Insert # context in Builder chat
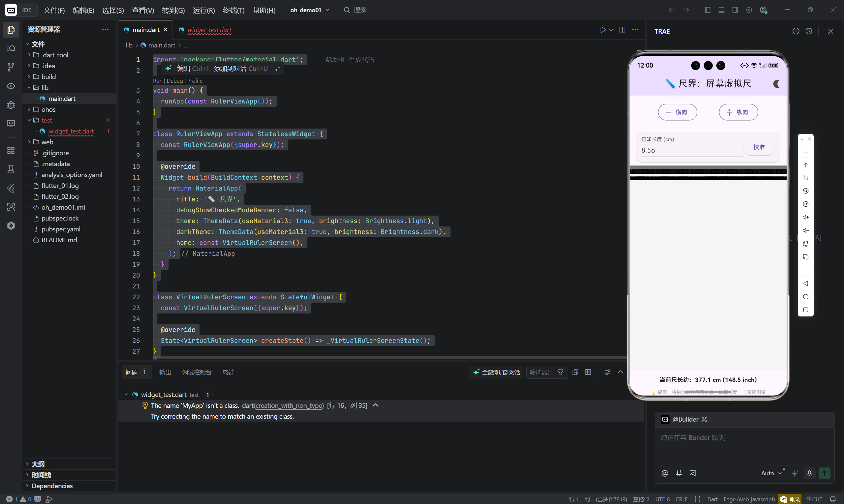844x504 pixels. (678, 473)
